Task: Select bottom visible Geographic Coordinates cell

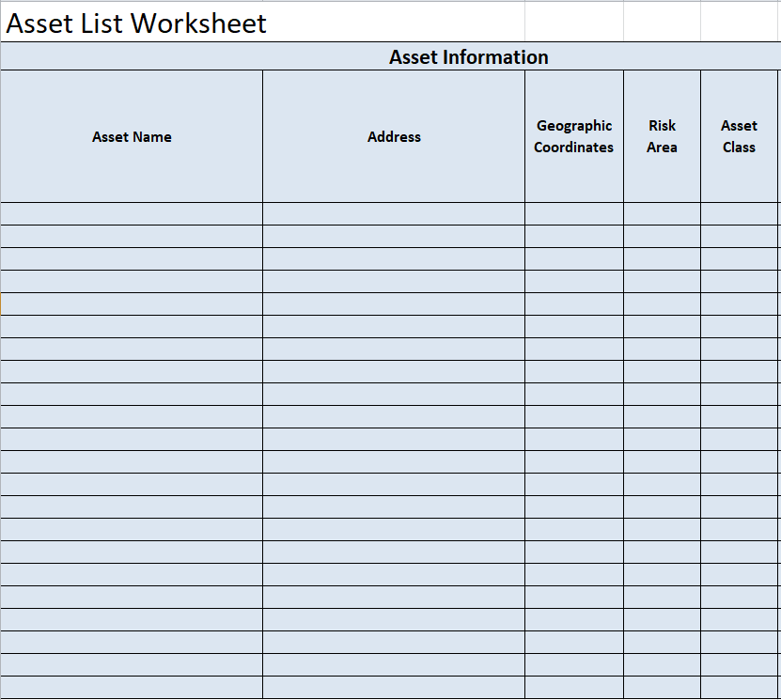Action: [573, 687]
